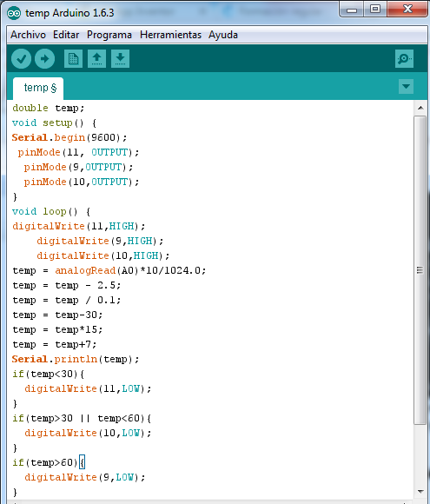Click the 'digitalWrite(10,LOW);' line
Screen dimensions: 430x504
88,434
